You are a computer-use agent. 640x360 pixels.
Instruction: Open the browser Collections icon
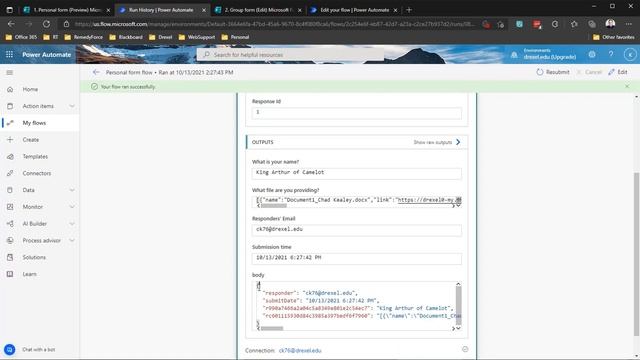592,24
